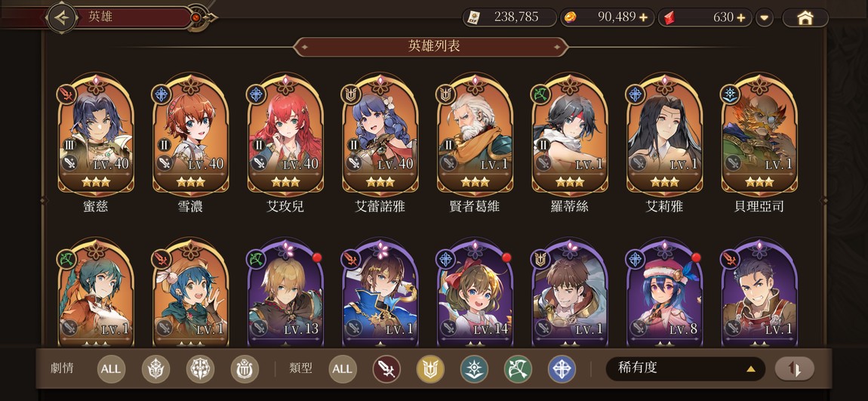Viewport: 868px width, 401px height.
Task: Toggle 劇情 ALL filter
Action: click(x=111, y=369)
